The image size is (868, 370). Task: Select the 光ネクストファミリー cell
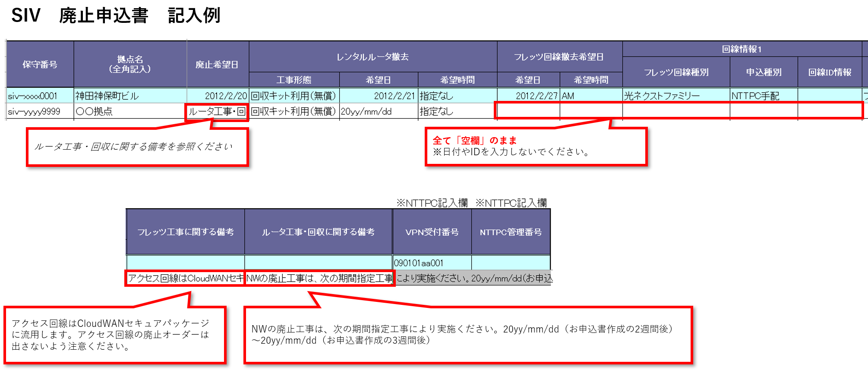click(x=676, y=96)
